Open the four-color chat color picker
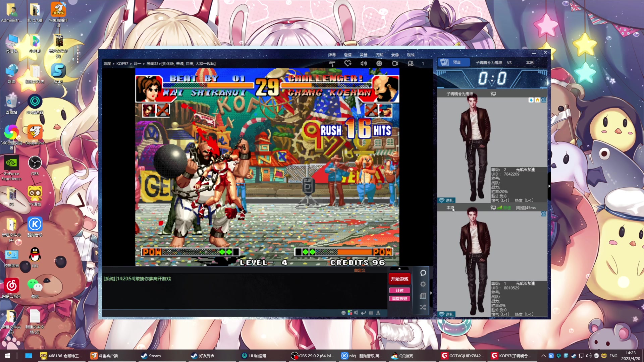The width and height of the screenshot is (644, 362). coord(350,313)
